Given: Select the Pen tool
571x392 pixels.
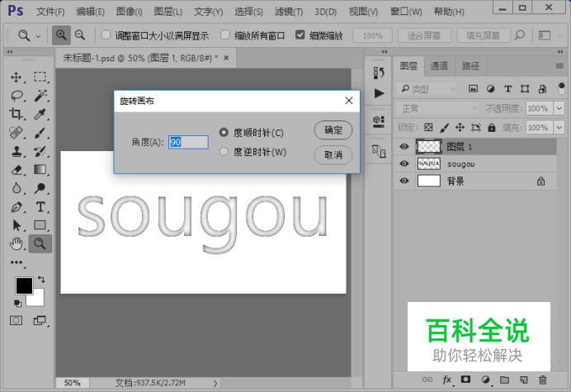Looking at the screenshot, I should [16, 207].
